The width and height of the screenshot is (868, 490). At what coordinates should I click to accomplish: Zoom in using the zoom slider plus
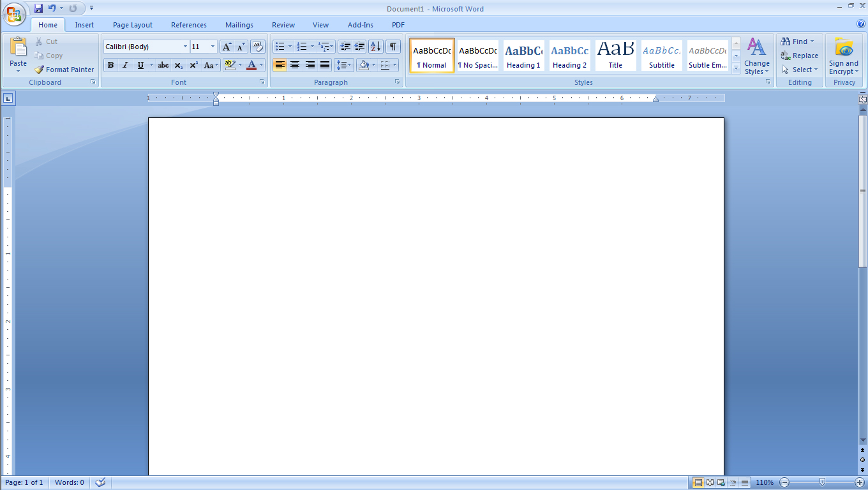pos(858,483)
